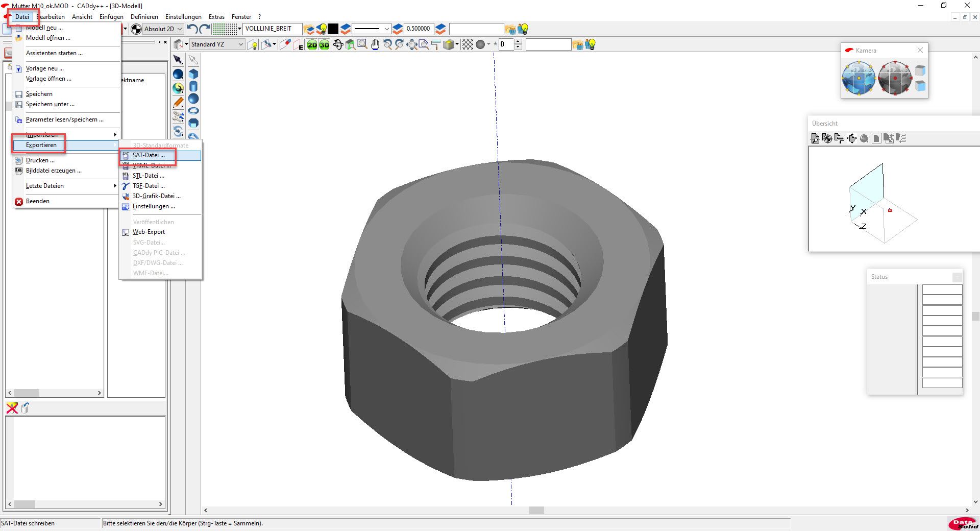The height and width of the screenshot is (531, 980).
Task: Increase the spinner value next to 0
Action: pos(518,42)
